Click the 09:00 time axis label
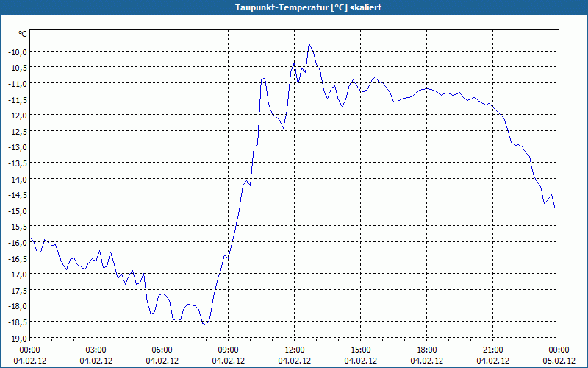This screenshot has height=368, width=588. [229, 350]
